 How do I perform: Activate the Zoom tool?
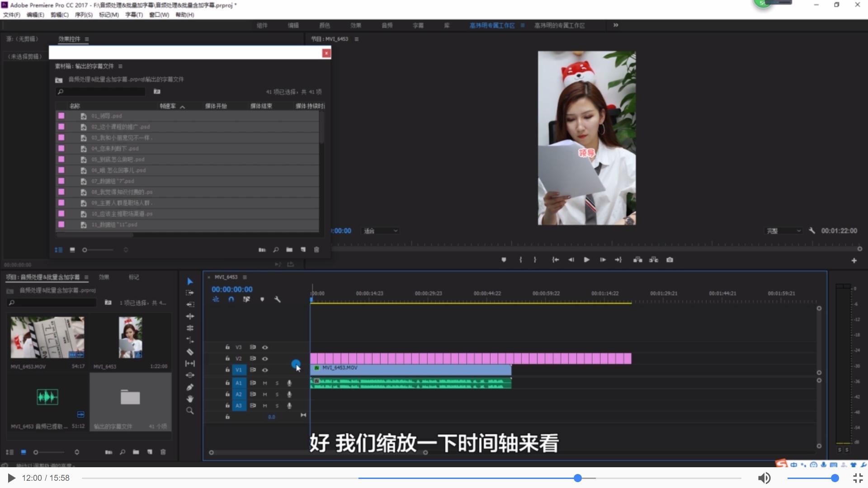pyautogui.click(x=190, y=411)
